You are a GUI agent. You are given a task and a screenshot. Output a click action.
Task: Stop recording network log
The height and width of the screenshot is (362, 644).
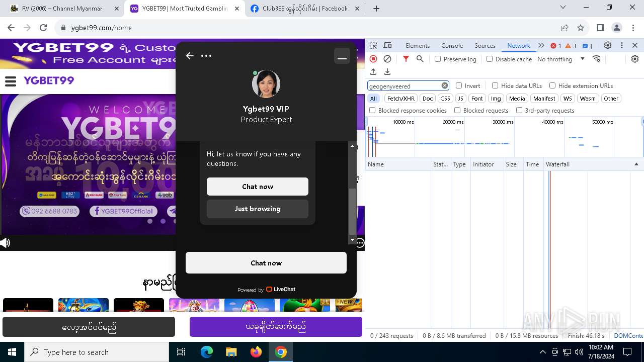(x=373, y=59)
